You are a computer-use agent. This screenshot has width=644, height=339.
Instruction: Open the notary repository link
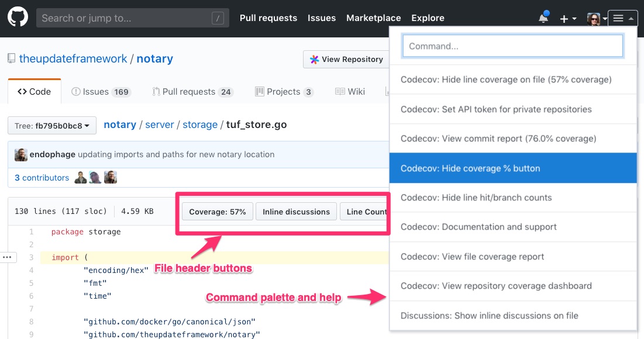pos(155,58)
